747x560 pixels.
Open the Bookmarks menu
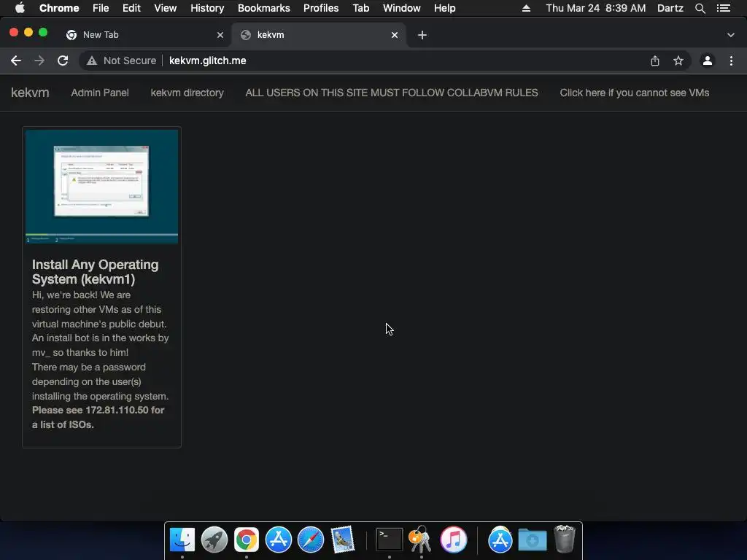coord(264,8)
